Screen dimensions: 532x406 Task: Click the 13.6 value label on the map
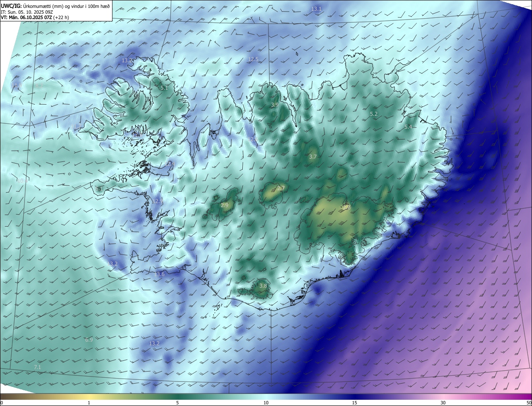click(160, 274)
